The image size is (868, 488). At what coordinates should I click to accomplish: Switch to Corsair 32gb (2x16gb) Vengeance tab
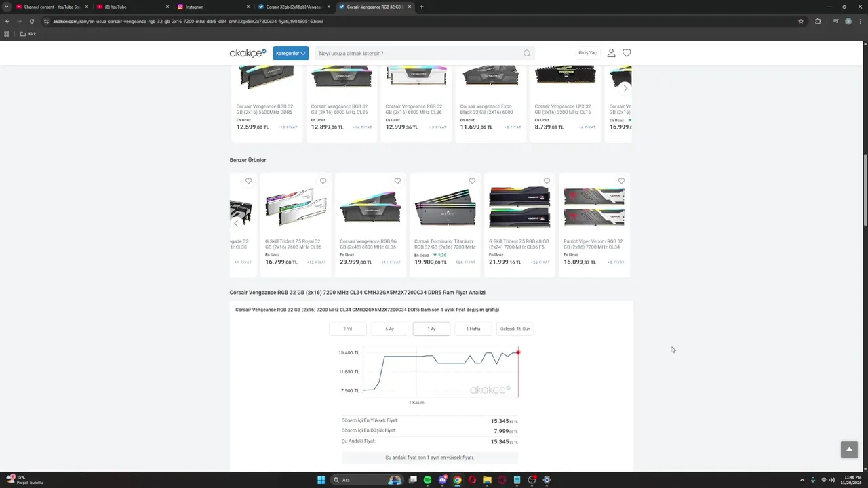tap(294, 7)
